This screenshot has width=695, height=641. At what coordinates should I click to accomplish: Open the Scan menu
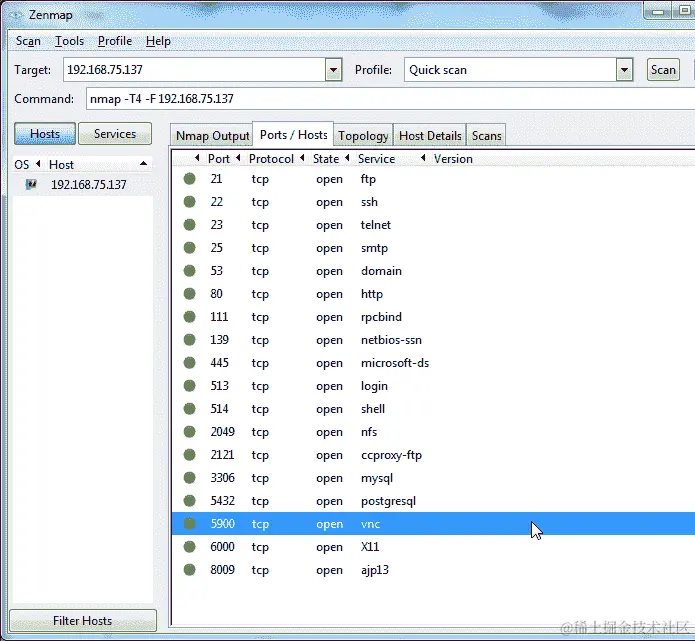[28, 41]
